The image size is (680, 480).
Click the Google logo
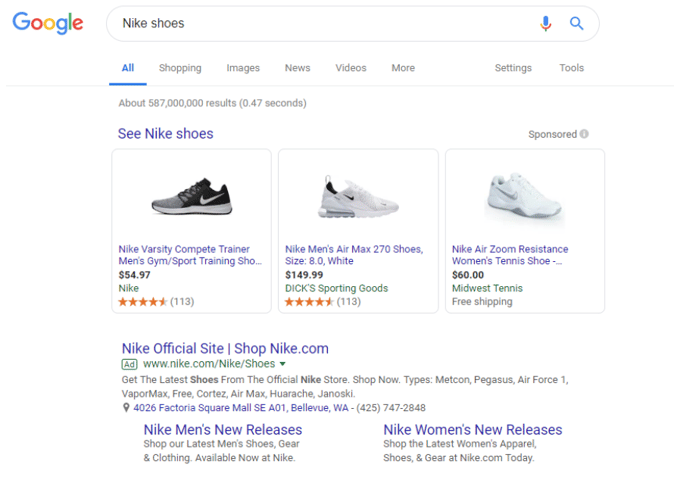[48, 23]
